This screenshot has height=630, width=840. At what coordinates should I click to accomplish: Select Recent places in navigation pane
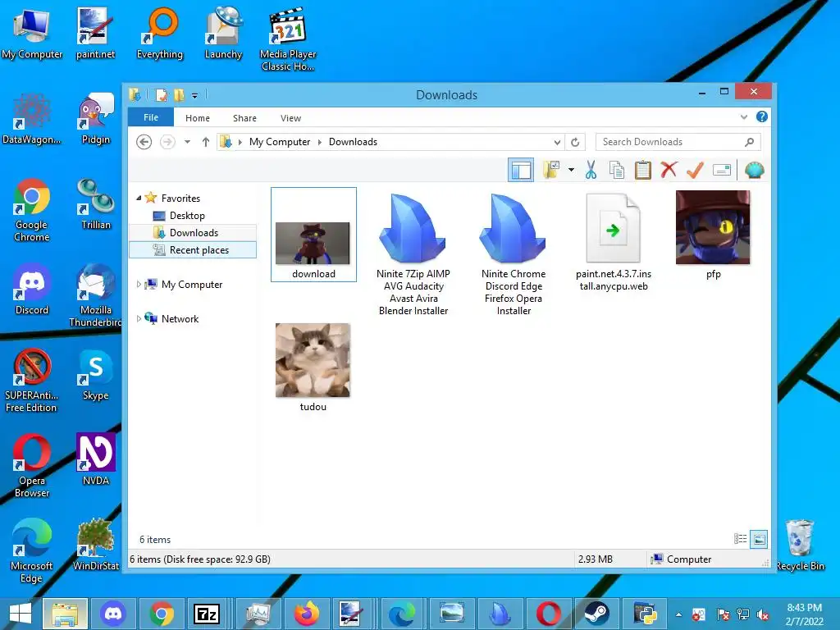[x=193, y=250]
